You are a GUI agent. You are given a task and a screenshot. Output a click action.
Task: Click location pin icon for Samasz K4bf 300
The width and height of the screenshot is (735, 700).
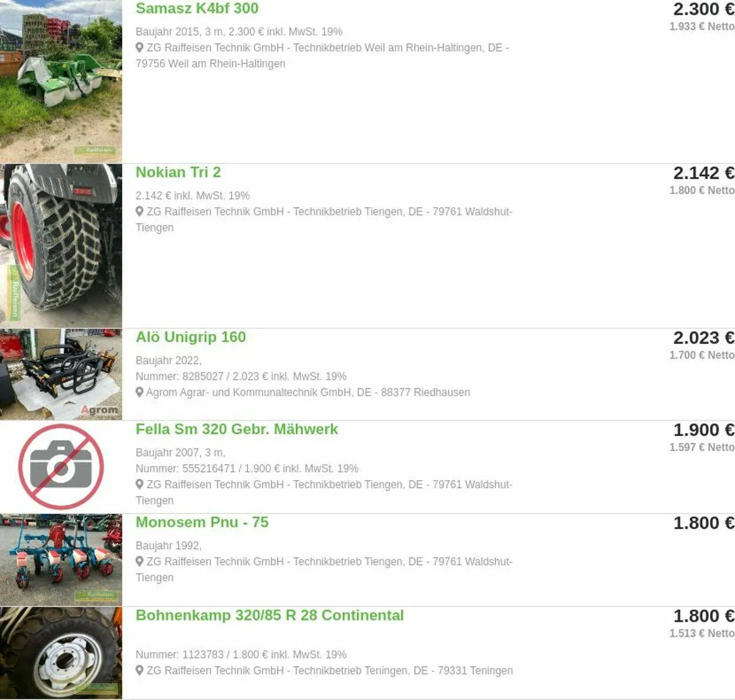139,48
